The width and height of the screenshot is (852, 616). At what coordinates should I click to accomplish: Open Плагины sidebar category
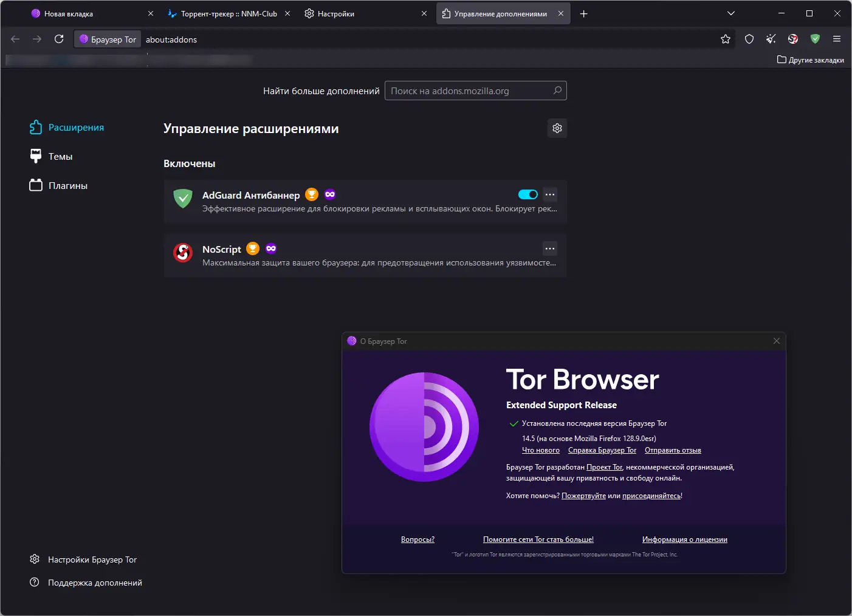tap(58, 185)
